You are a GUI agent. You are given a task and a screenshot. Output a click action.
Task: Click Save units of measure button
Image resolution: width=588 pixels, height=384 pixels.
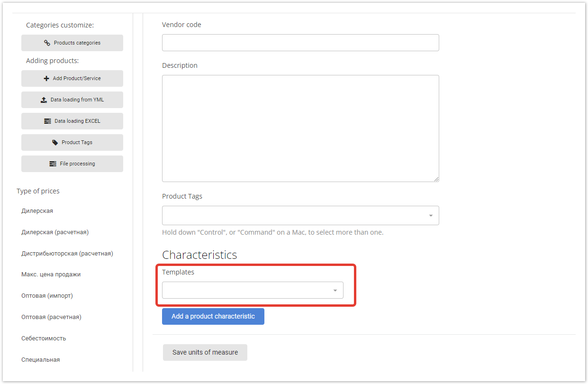pos(205,352)
